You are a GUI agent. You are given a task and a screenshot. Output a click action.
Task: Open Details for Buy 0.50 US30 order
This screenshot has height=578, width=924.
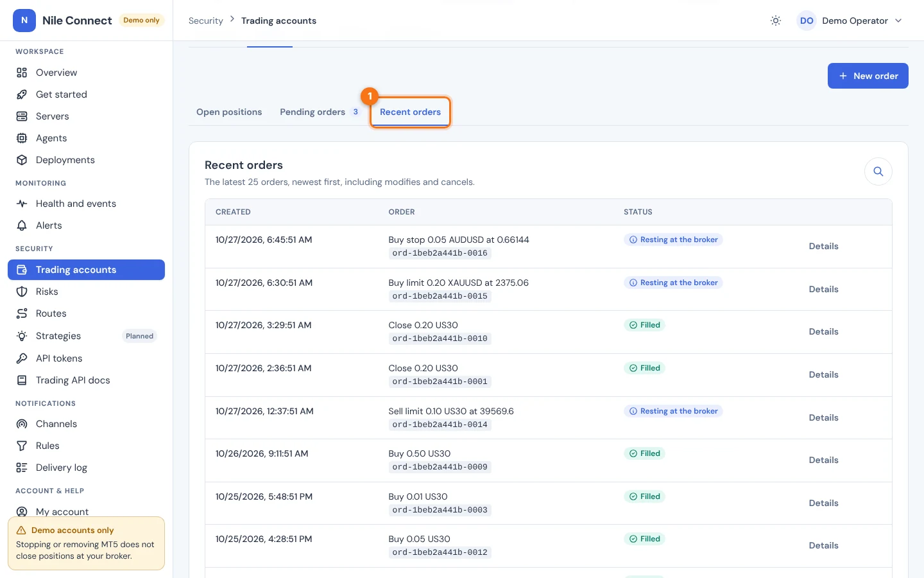[823, 460]
